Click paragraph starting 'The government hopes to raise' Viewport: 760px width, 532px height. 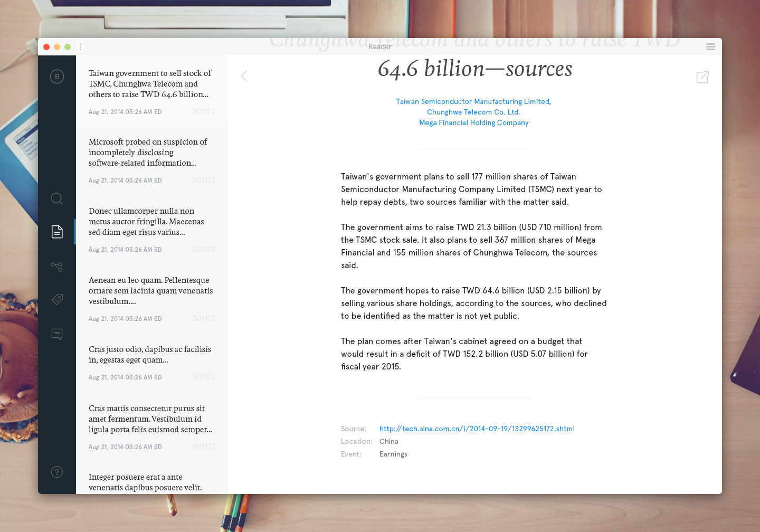474,303
